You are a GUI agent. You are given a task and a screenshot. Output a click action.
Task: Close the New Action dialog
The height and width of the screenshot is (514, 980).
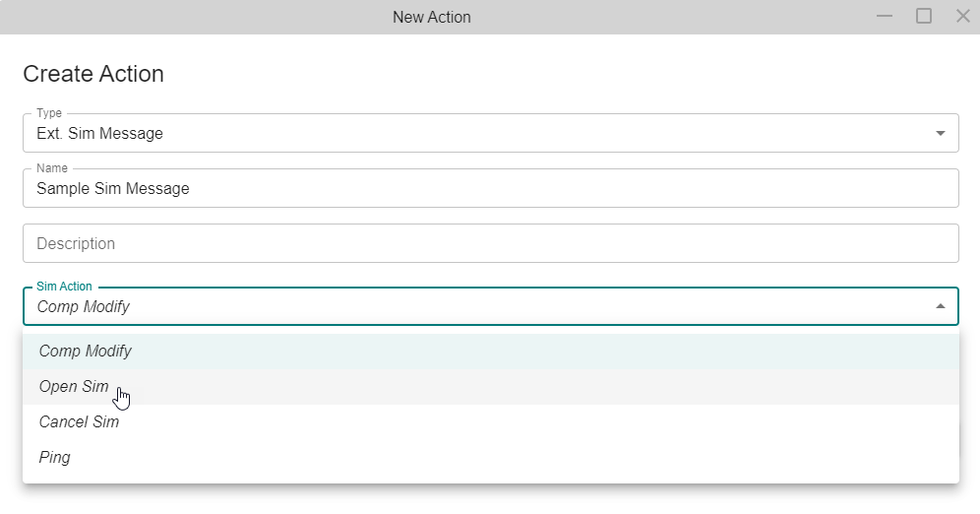962,17
